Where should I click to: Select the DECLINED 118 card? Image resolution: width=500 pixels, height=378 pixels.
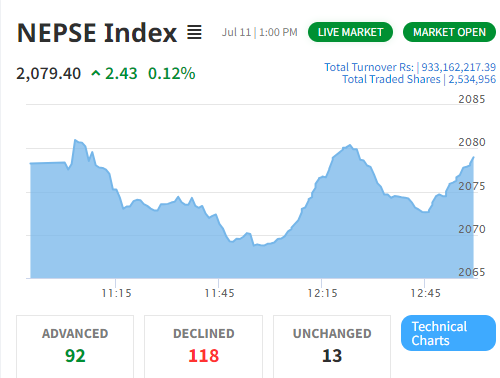click(203, 347)
